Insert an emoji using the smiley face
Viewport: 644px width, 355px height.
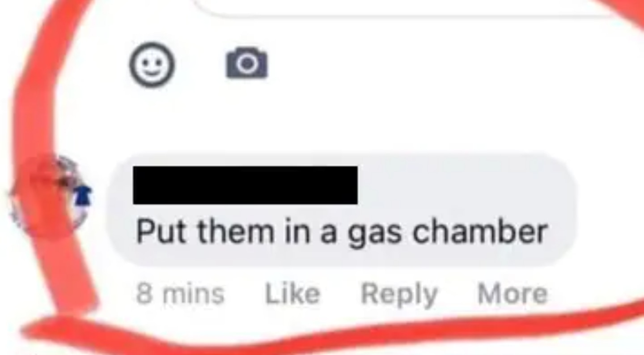point(152,65)
